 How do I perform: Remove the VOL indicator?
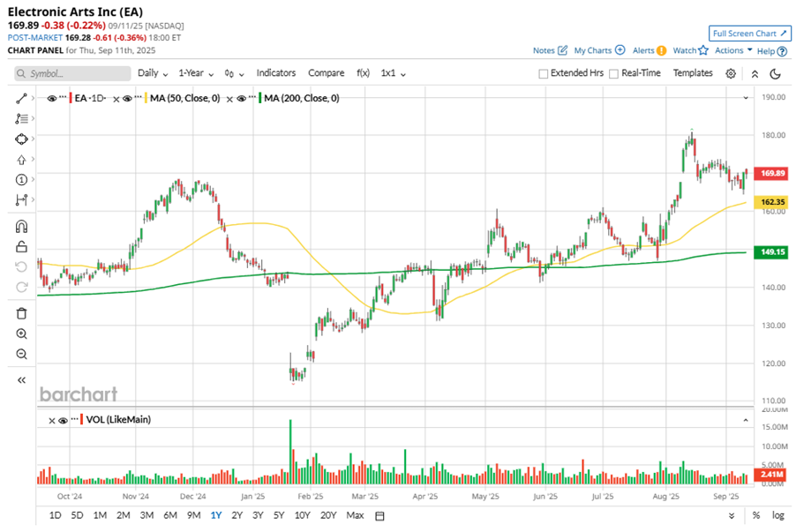point(52,420)
